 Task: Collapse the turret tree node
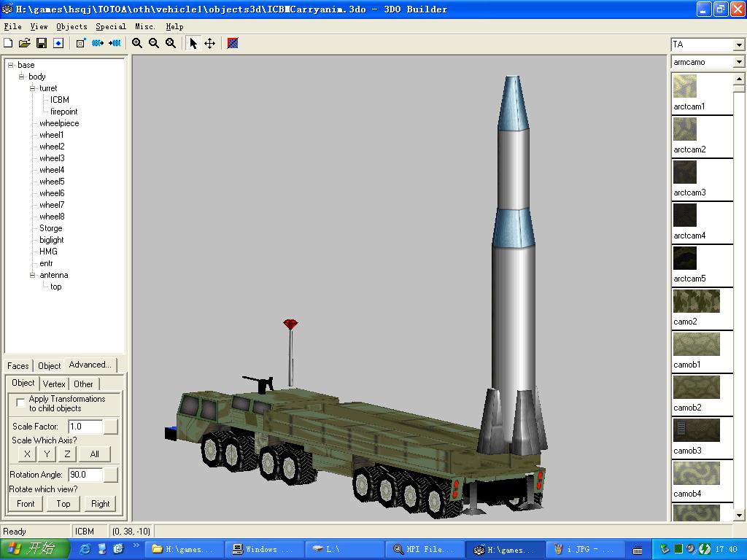33,88
